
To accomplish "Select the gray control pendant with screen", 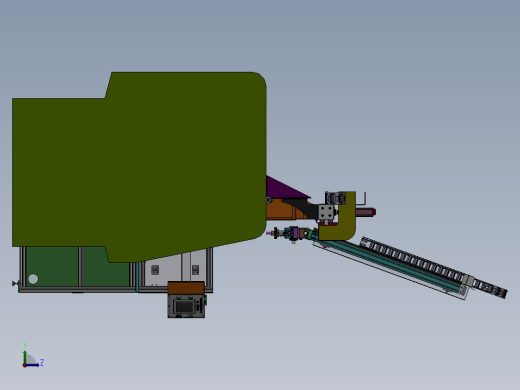I will 186,306.
